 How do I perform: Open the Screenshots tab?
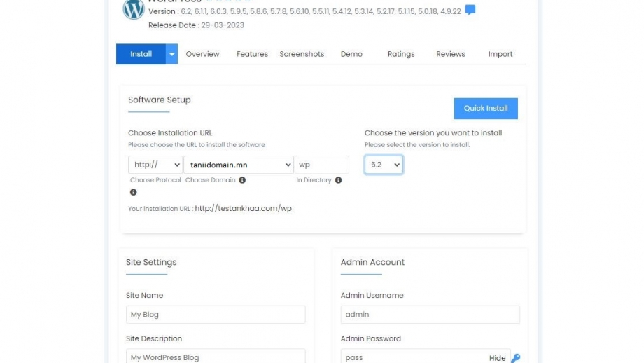302,54
